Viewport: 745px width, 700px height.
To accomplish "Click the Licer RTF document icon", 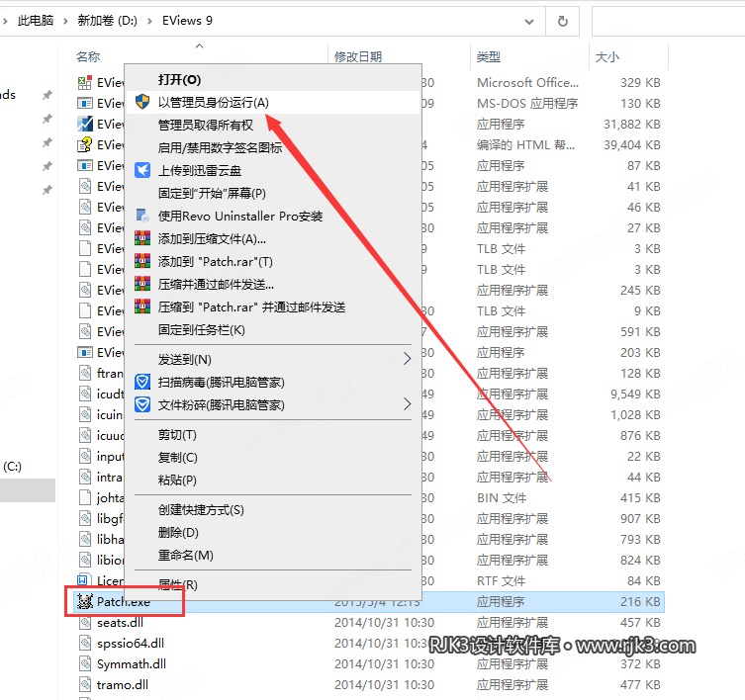I will tap(83, 579).
